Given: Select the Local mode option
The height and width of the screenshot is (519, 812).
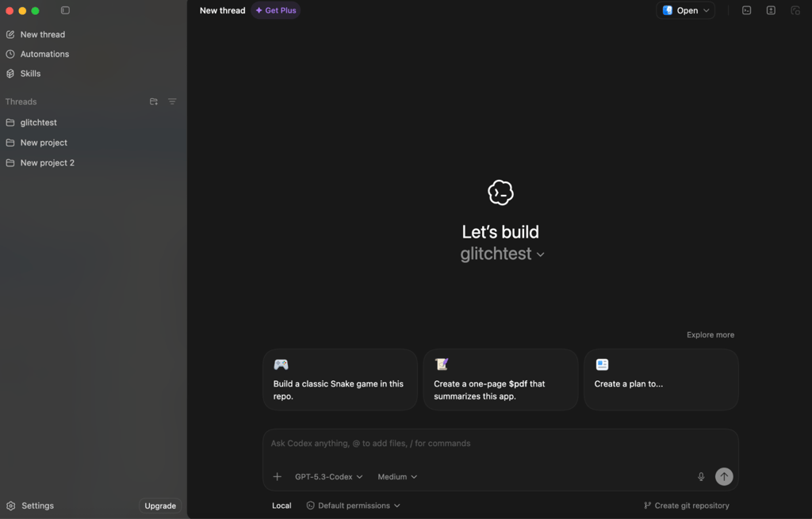Looking at the screenshot, I should coord(282,506).
